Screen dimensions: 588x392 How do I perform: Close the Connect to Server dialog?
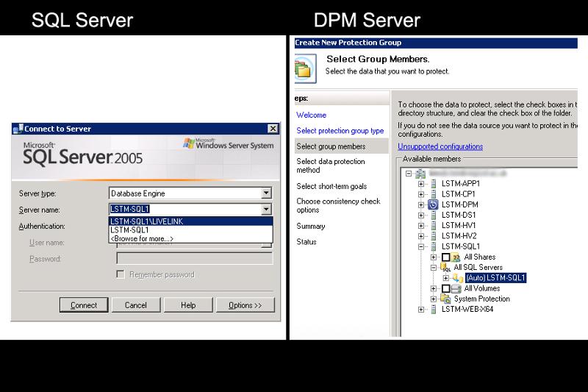coord(273,129)
